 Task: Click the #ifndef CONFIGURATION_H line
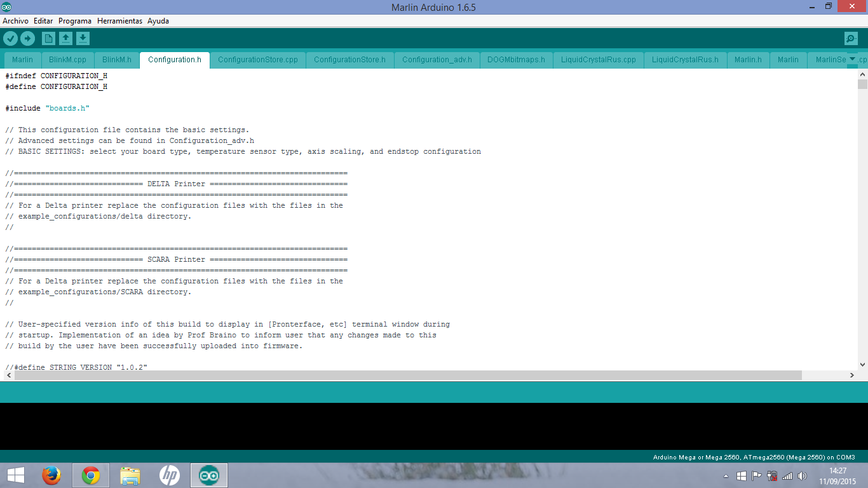[x=57, y=76]
